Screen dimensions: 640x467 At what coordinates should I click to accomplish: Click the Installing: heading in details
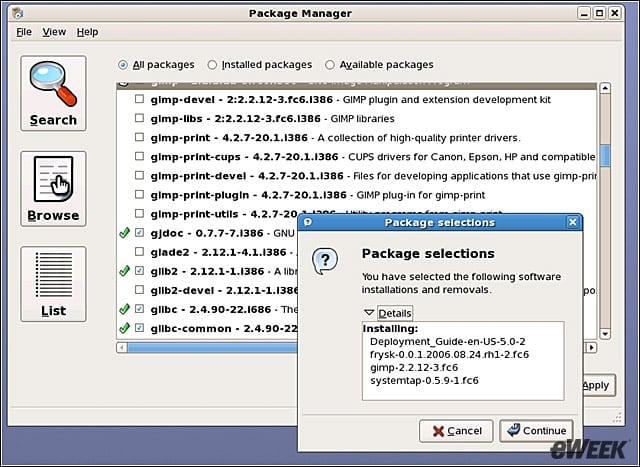(x=390, y=329)
